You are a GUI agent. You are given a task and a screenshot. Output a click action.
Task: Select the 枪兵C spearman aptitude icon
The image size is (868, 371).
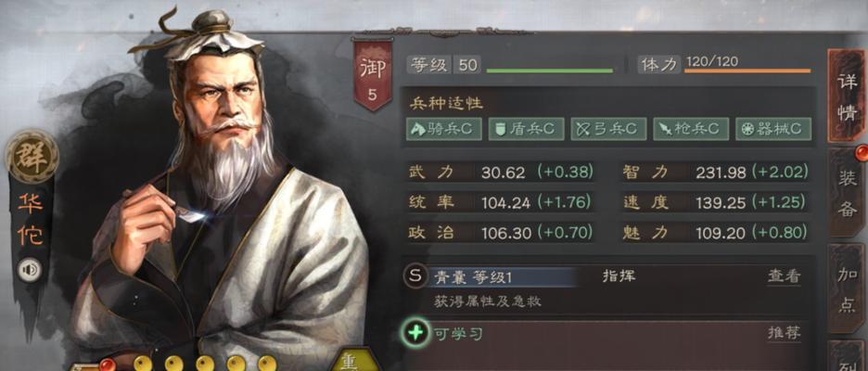tap(691, 129)
